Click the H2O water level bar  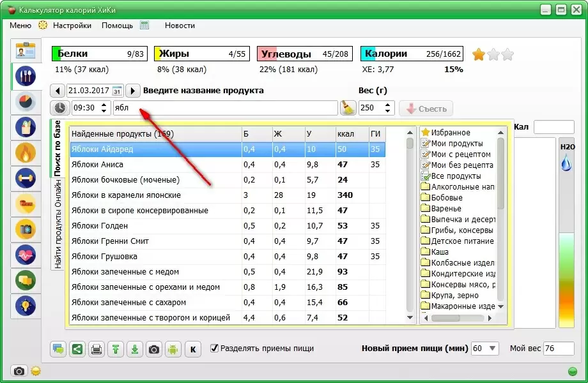[x=566, y=255]
